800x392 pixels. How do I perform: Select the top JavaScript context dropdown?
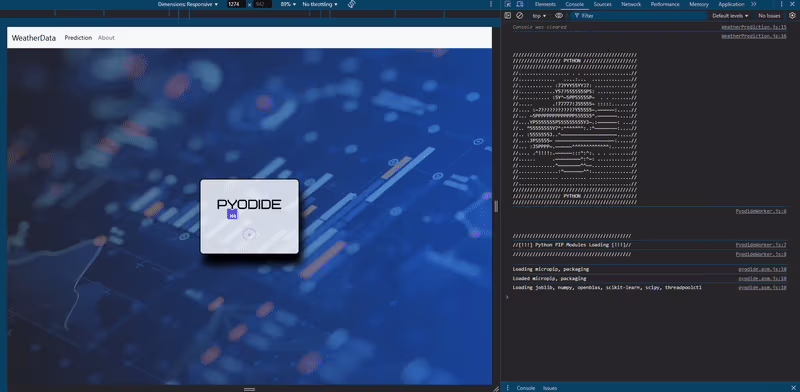coord(539,16)
